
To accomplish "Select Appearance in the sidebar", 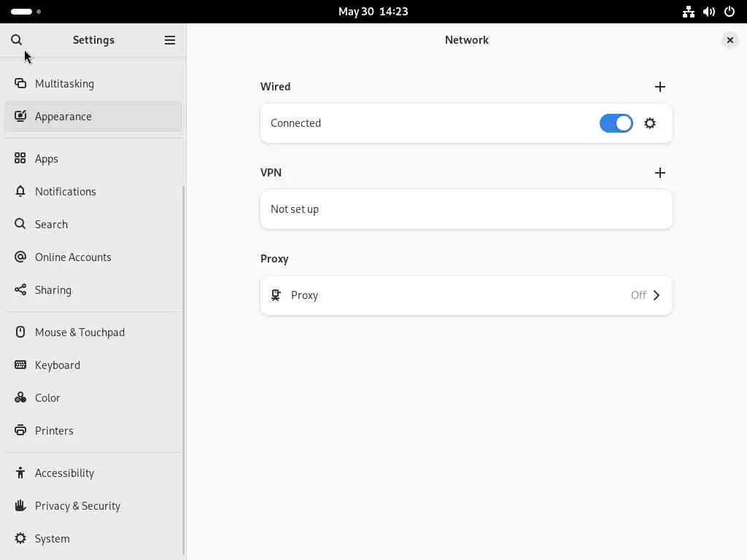I will tap(93, 116).
